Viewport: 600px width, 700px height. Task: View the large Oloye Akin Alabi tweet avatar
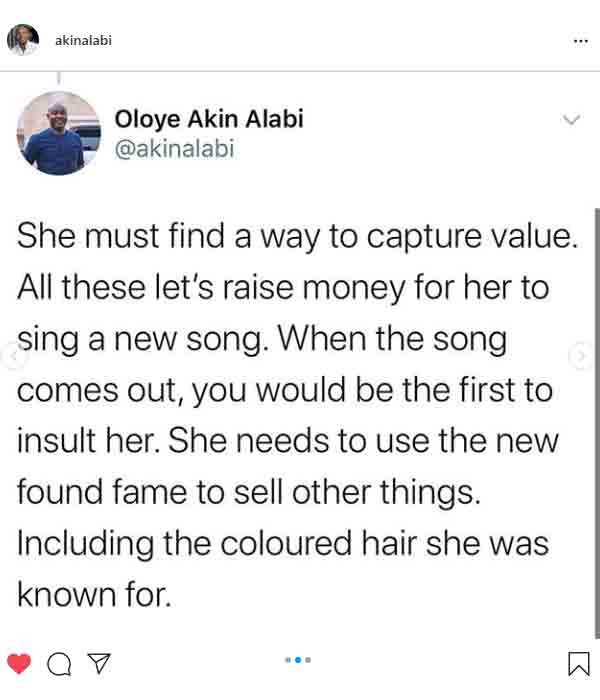58,133
